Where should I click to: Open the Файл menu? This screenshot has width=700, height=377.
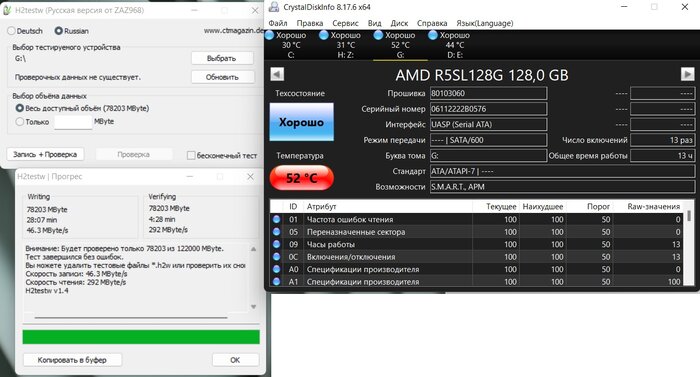pyautogui.click(x=278, y=23)
